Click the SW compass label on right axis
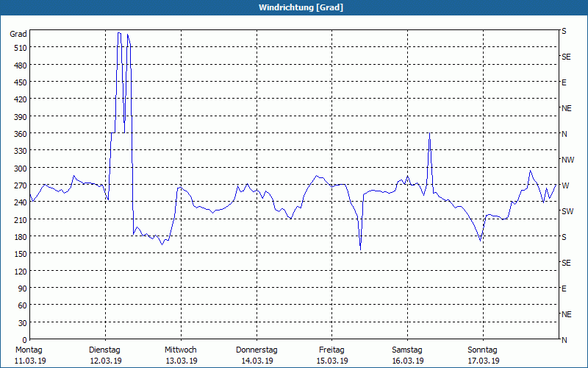 pos(567,211)
